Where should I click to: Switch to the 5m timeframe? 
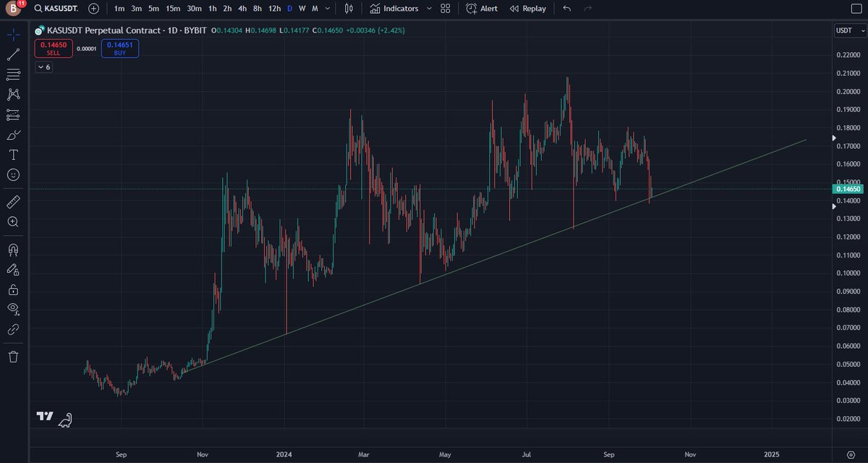153,9
